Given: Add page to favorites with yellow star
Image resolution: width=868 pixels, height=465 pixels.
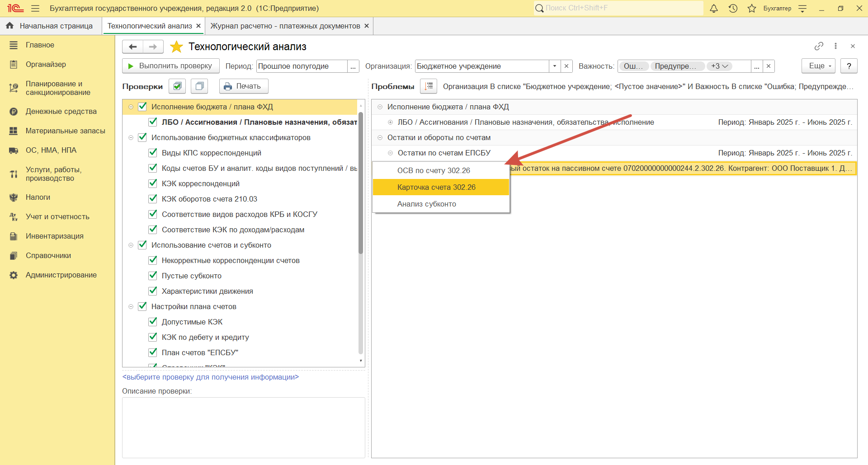Looking at the screenshot, I should 176,47.
